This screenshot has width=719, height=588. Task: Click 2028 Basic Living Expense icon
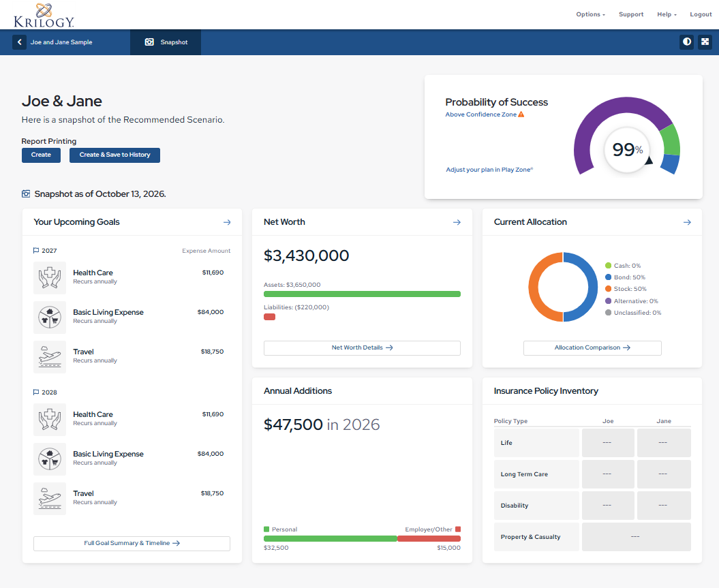click(50, 459)
